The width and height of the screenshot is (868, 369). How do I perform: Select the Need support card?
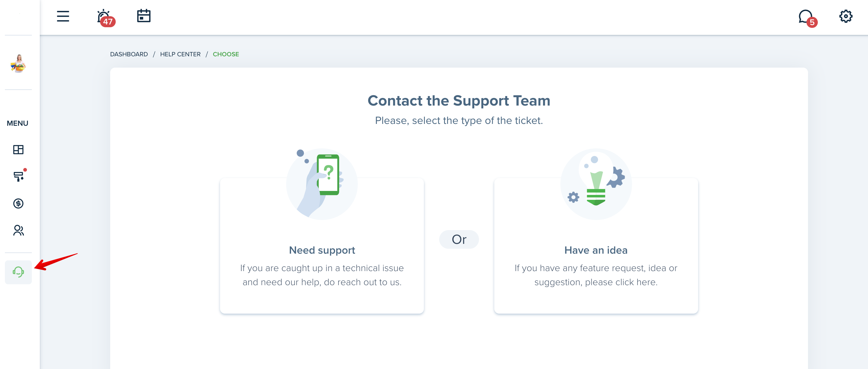coord(322,246)
